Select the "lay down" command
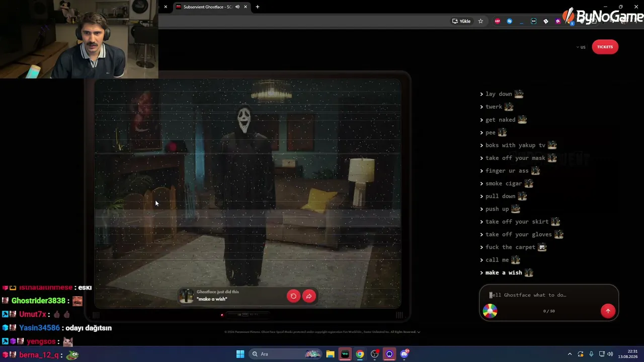The height and width of the screenshot is (362, 644). 499,94
